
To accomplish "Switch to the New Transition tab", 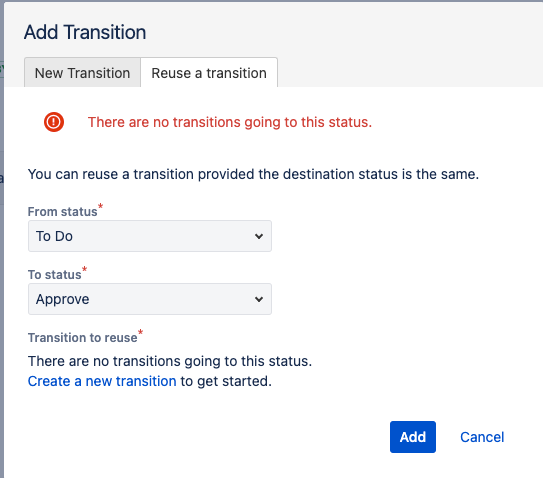I will coord(82,73).
